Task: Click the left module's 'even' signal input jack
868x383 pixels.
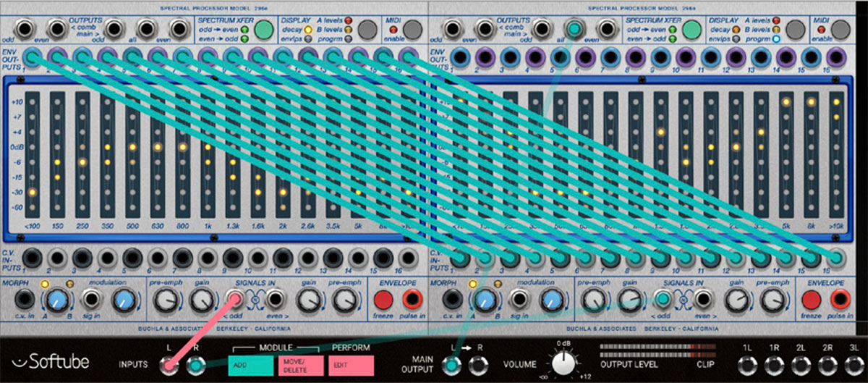Action: (274, 298)
